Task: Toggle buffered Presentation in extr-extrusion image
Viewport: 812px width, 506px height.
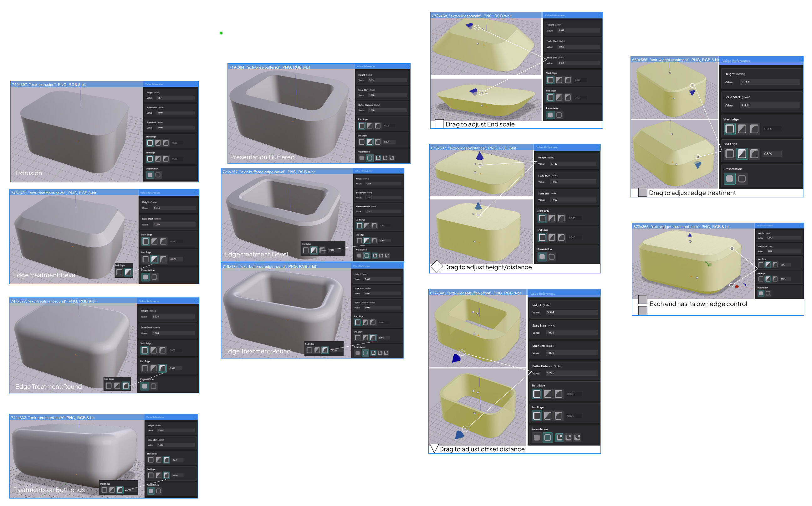Action: point(158,175)
